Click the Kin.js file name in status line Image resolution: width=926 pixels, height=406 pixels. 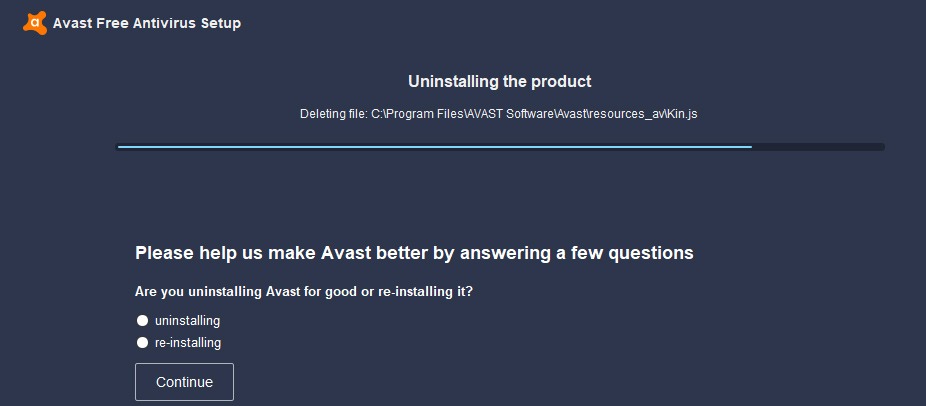pyautogui.click(x=682, y=114)
